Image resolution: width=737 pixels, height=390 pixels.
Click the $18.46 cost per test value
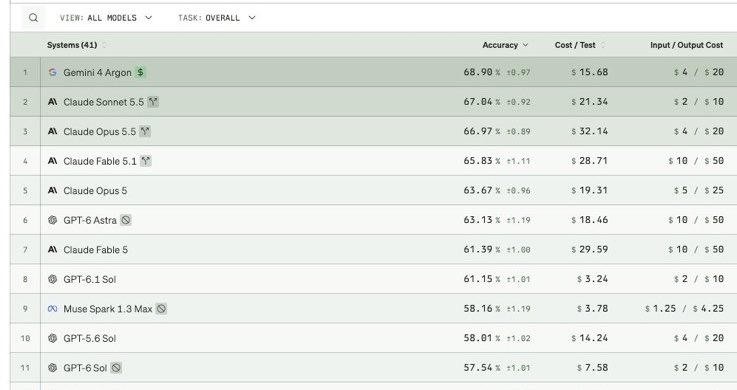589,220
